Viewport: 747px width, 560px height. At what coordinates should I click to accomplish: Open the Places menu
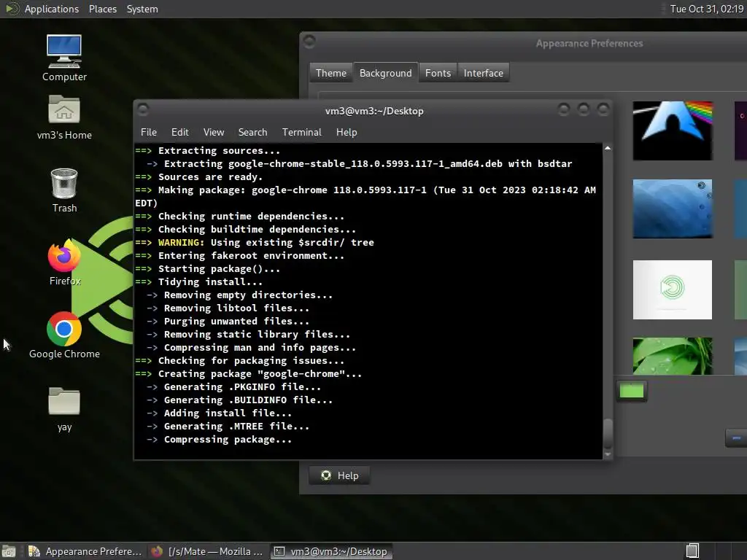tap(102, 9)
